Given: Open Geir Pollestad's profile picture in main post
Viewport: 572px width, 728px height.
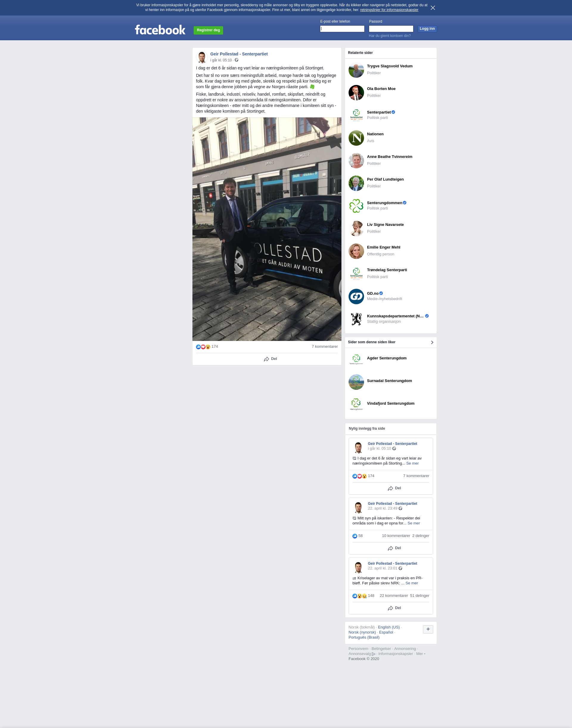Looking at the screenshot, I should click(x=202, y=57).
